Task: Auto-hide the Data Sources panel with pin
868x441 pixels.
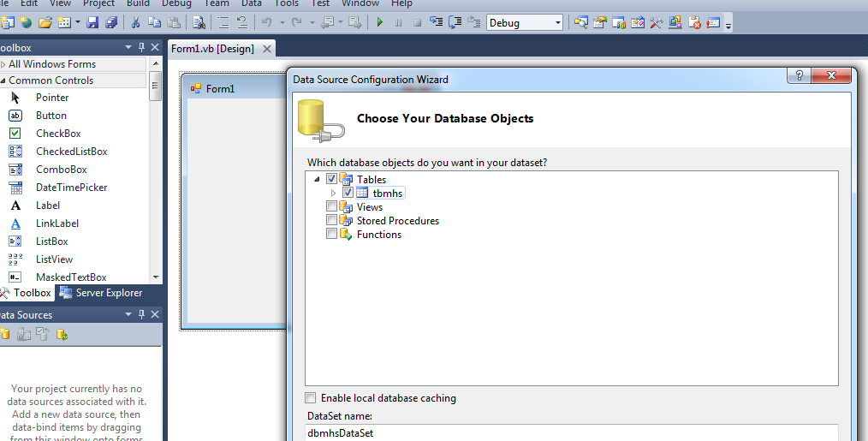Action: pyautogui.click(x=142, y=314)
